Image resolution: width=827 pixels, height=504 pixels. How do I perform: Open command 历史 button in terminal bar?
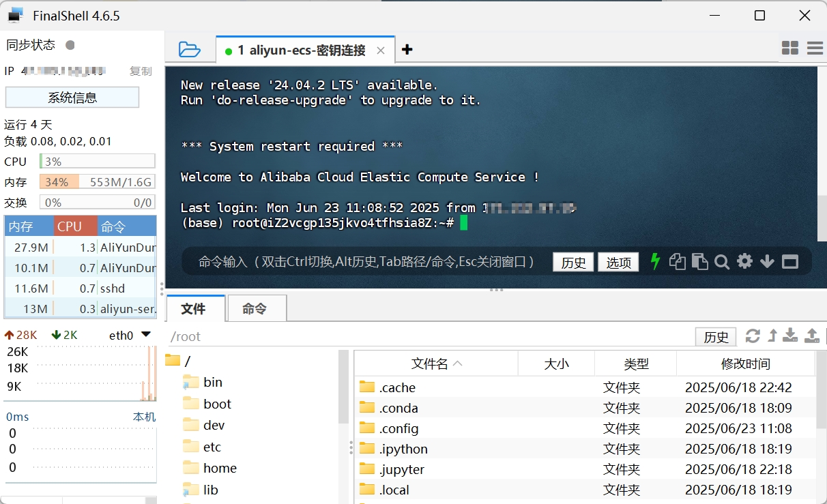(574, 263)
